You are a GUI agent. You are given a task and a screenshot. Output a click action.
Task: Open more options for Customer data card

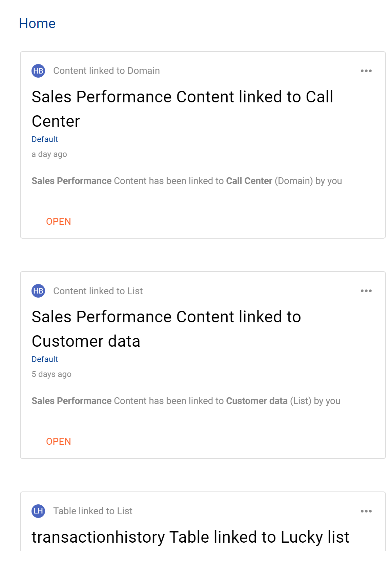pyautogui.click(x=366, y=291)
